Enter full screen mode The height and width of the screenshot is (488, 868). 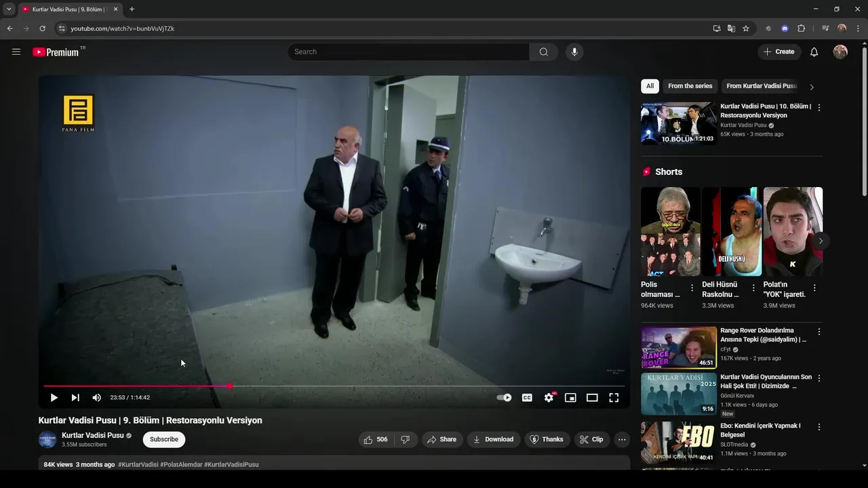[614, 398]
